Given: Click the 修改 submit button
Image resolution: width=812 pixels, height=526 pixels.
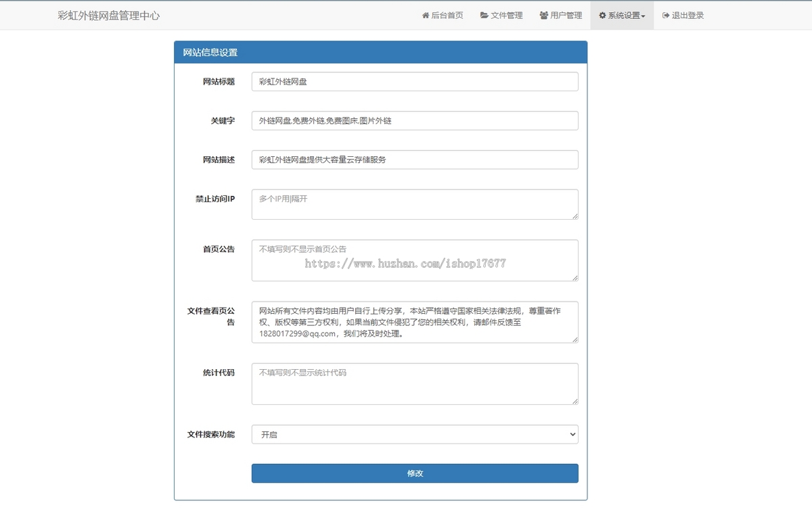Looking at the screenshot, I should [x=415, y=473].
